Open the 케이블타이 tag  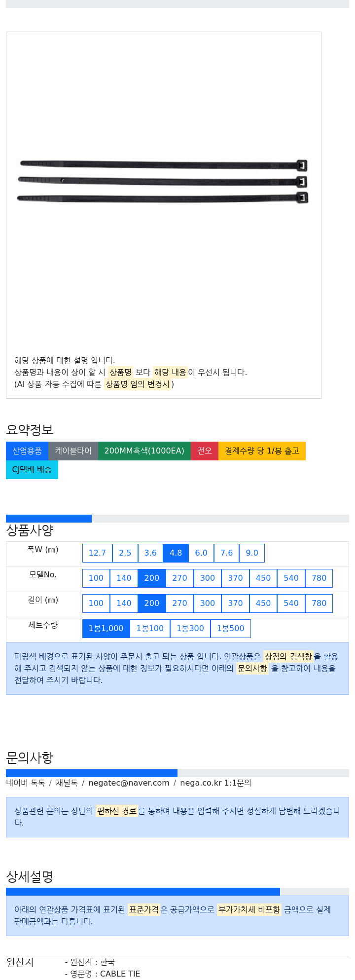73,451
